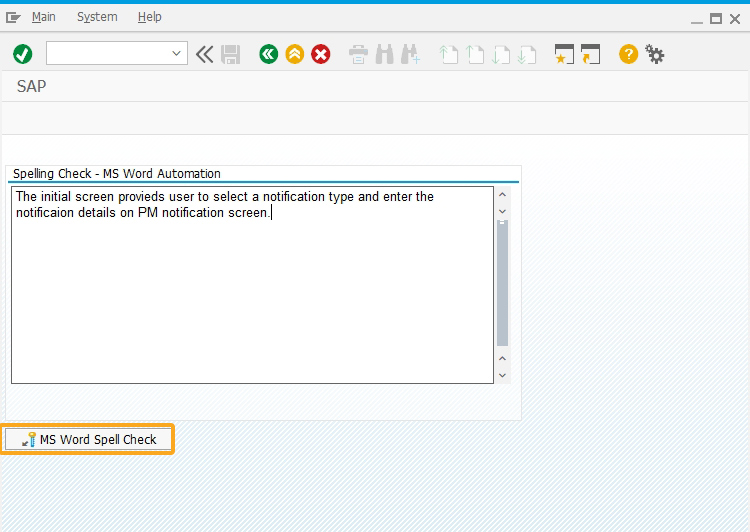The image size is (750, 532).
Task: Click the text editor vertical scrollbar thumb
Action: tap(502, 283)
